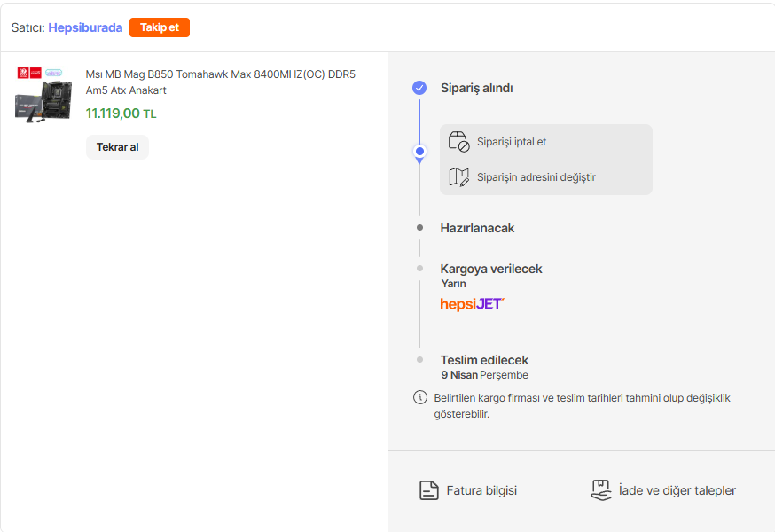Image resolution: width=775 pixels, height=532 pixels.
Task: Open the Msı MB Mag B850 Tomahawk product title
Action: pyautogui.click(x=221, y=82)
